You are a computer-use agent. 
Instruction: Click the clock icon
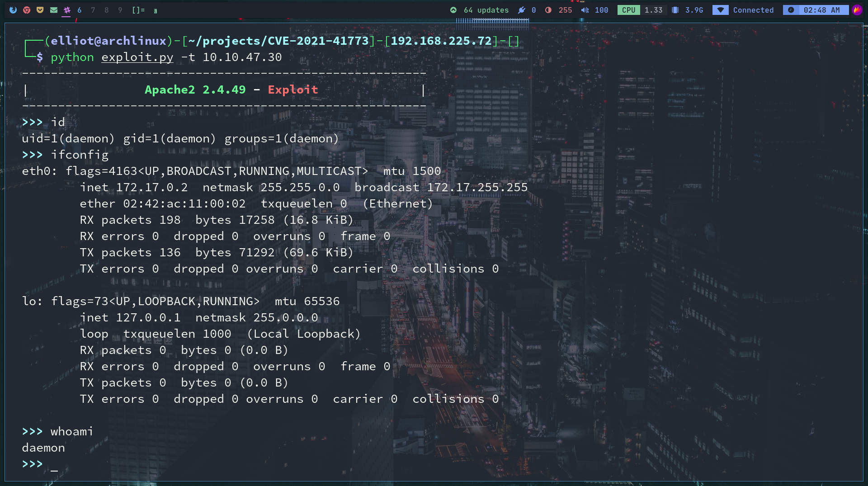[791, 10]
